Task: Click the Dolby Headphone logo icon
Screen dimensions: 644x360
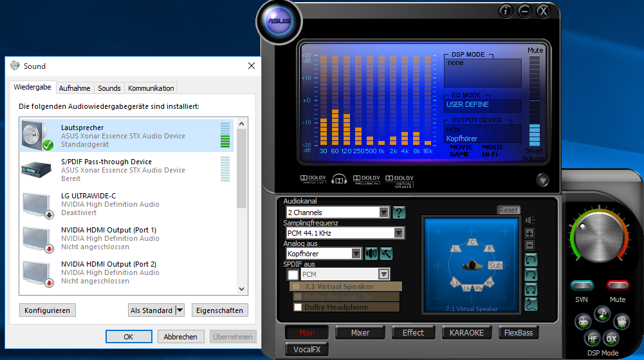Action: 339,179
